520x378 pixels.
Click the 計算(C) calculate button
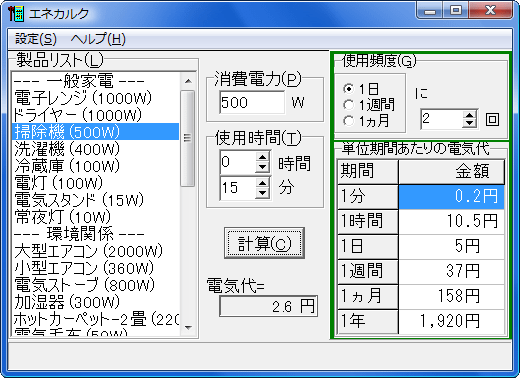click(x=264, y=244)
